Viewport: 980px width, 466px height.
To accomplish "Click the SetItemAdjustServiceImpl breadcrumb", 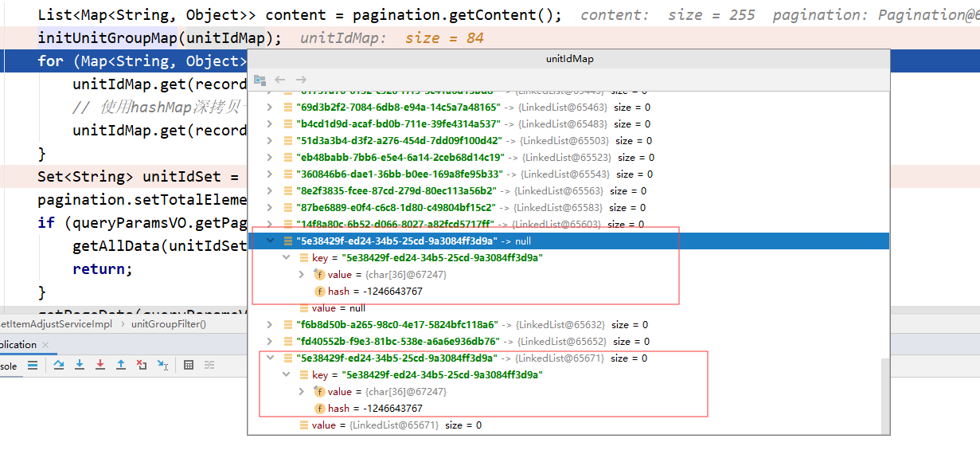I will click(56, 323).
